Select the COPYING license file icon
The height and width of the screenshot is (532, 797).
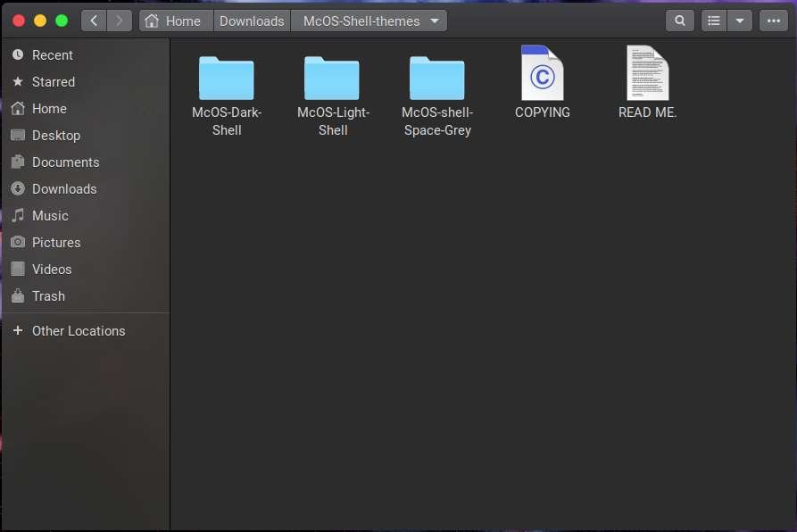pos(543,72)
